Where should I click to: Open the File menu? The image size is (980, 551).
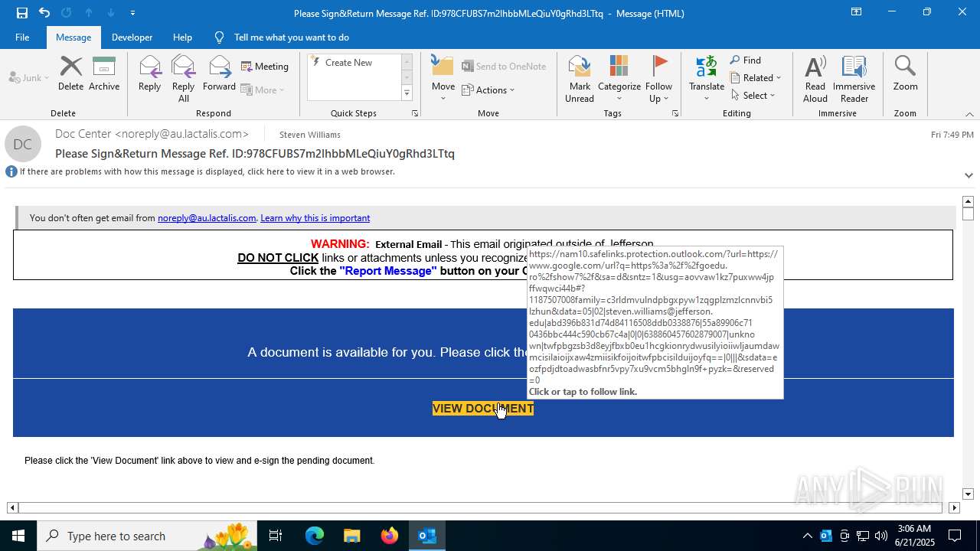[22, 37]
